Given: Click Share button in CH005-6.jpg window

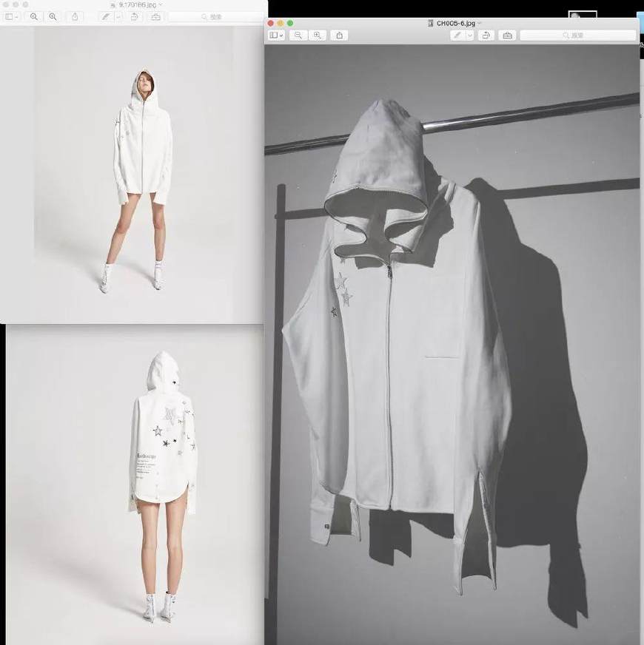Looking at the screenshot, I should point(339,36).
